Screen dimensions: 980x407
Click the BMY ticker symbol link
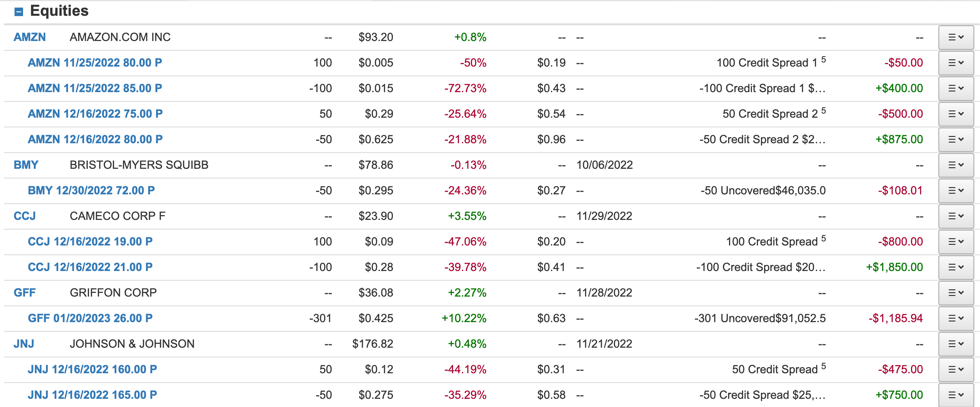pyautogui.click(x=26, y=165)
